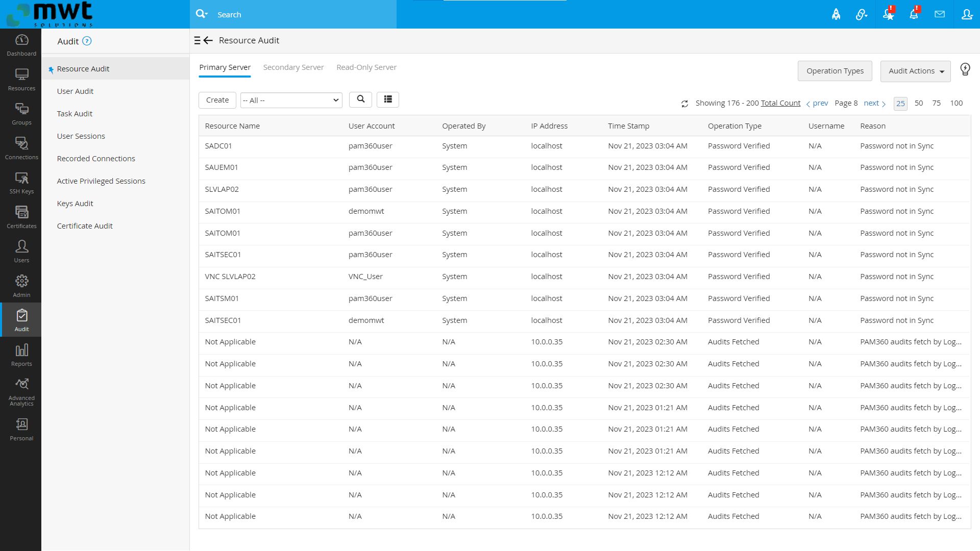Click the Create button
Image resolution: width=980 pixels, height=551 pixels.
[217, 100]
